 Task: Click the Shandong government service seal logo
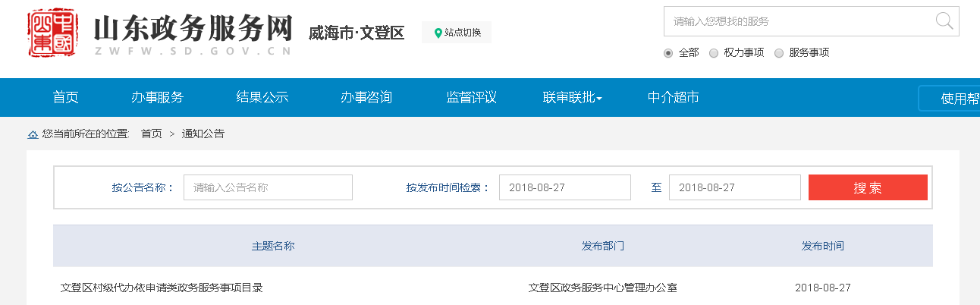pos(54,34)
